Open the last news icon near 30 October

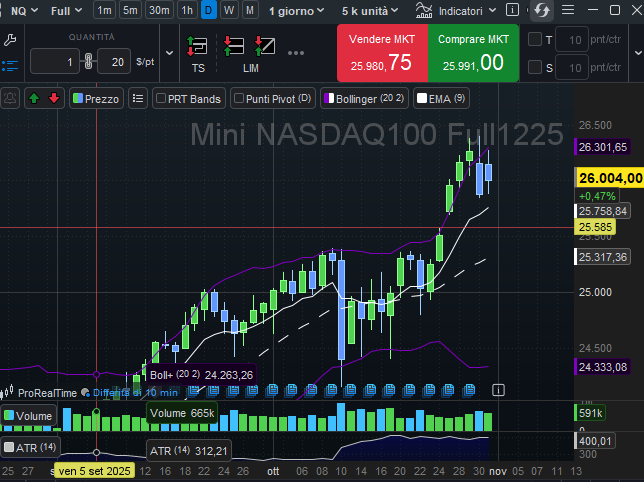point(469,389)
